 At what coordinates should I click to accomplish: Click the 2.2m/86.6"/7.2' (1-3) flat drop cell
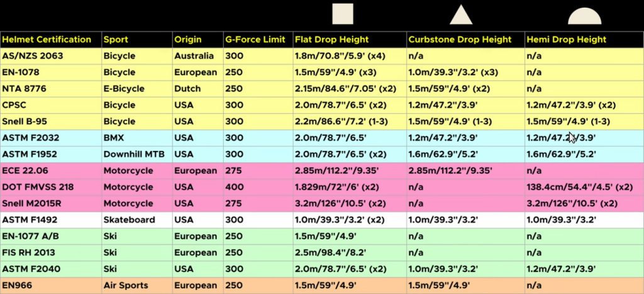point(350,122)
